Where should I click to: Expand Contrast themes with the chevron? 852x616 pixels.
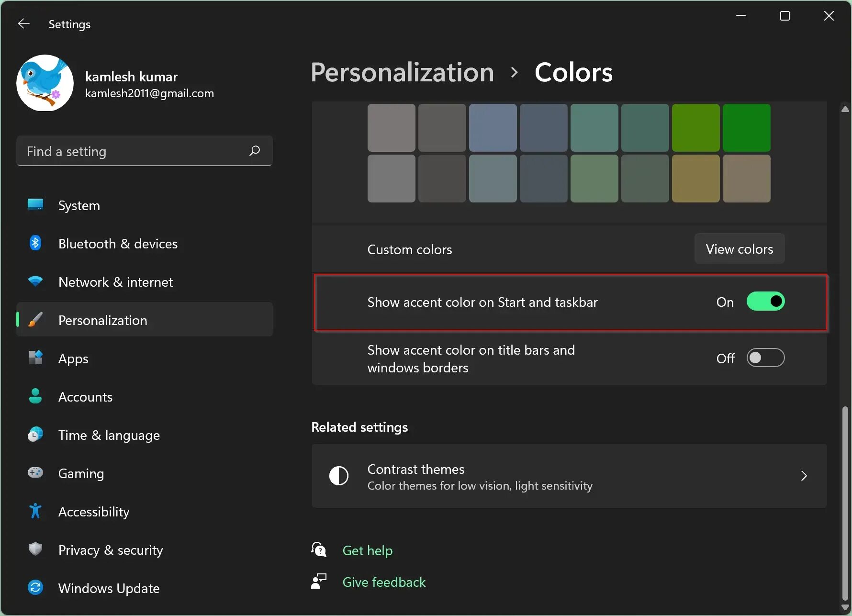[x=804, y=476]
